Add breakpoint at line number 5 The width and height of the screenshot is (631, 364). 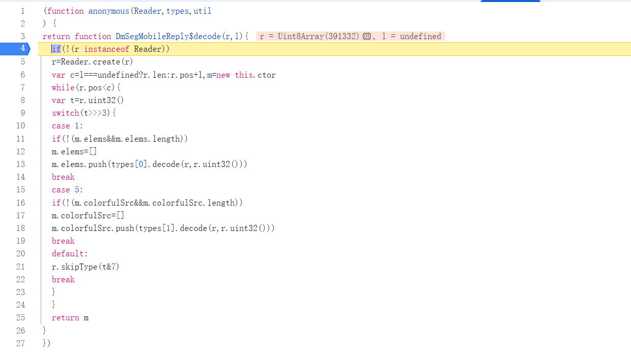pos(22,61)
